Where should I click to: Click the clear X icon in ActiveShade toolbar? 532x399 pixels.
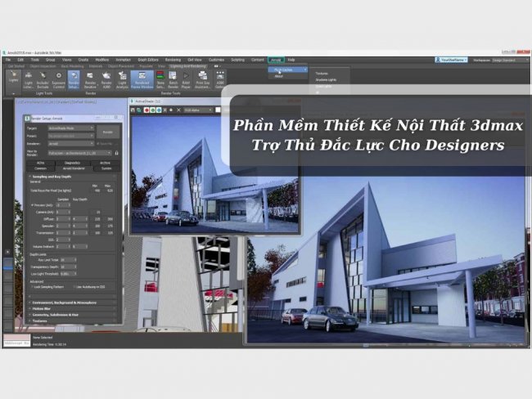pos(178,110)
